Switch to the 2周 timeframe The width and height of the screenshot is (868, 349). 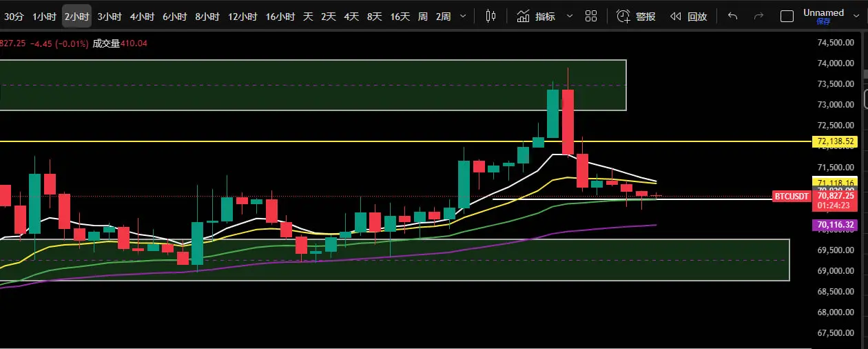(443, 16)
